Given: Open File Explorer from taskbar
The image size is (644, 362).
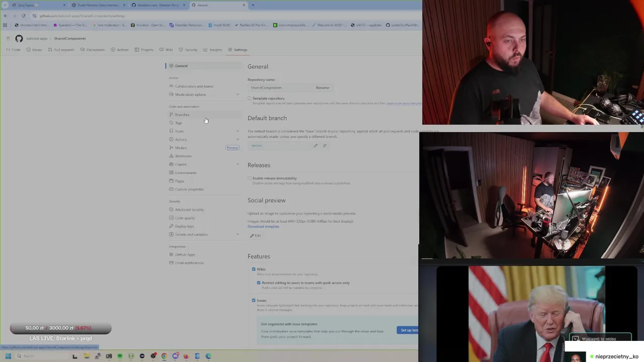Looking at the screenshot, I should [87, 356].
